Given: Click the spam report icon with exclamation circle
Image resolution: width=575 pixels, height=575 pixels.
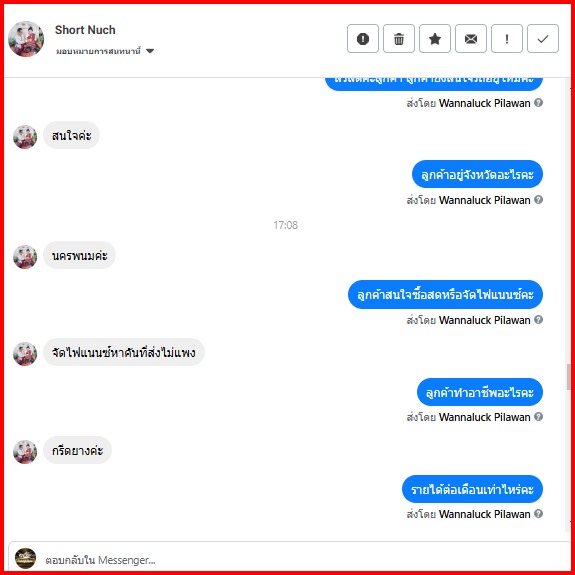Looking at the screenshot, I should click(x=363, y=39).
